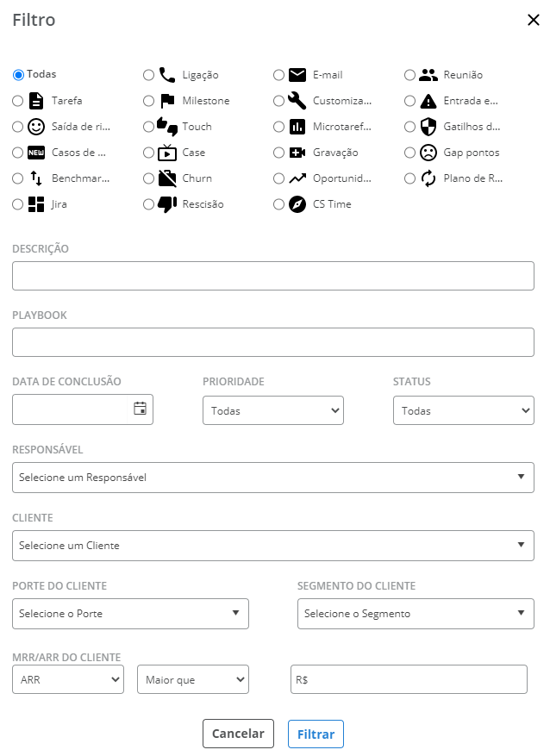This screenshot has width=550, height=756.
Task: Open the Maior que comparison dropdown
Action: 193,679
